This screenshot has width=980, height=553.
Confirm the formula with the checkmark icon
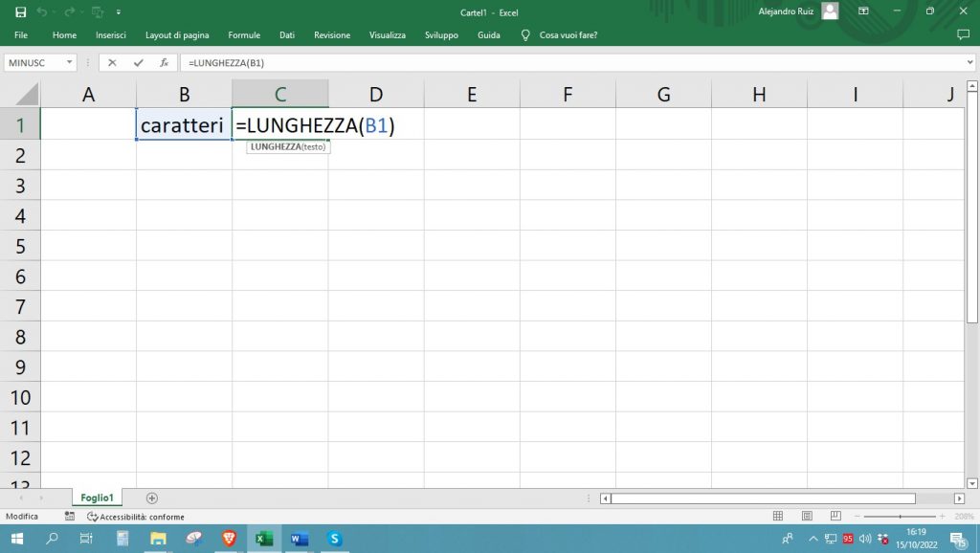tap(138, 62)
